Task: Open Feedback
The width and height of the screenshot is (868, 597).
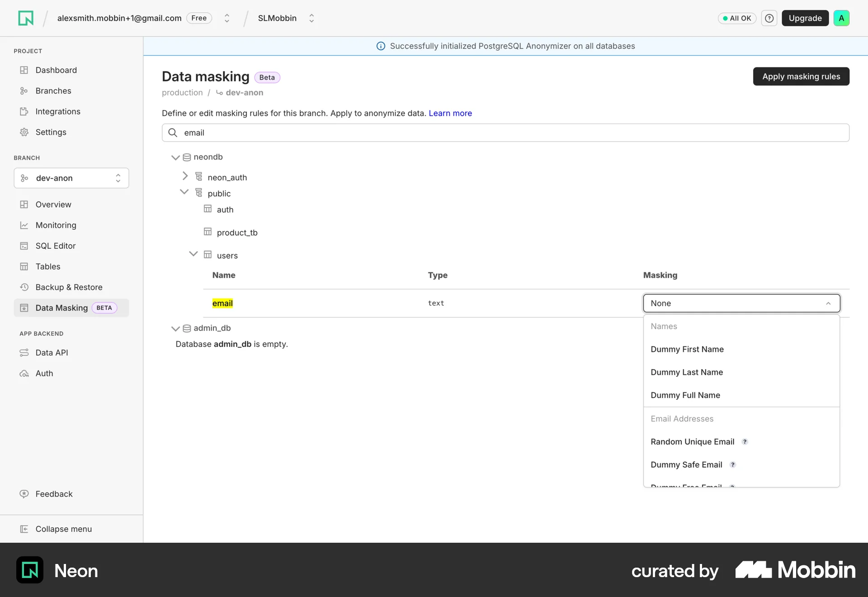Action: click(x=71, y=494)
